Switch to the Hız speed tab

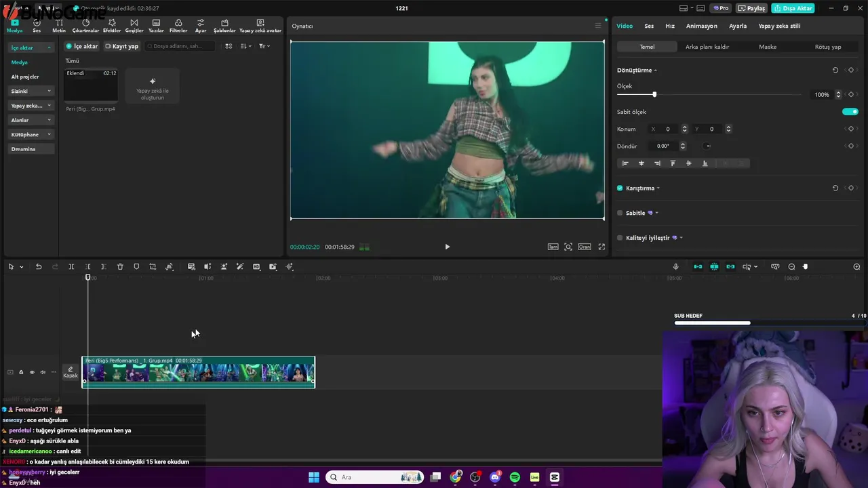pos(670,26)
